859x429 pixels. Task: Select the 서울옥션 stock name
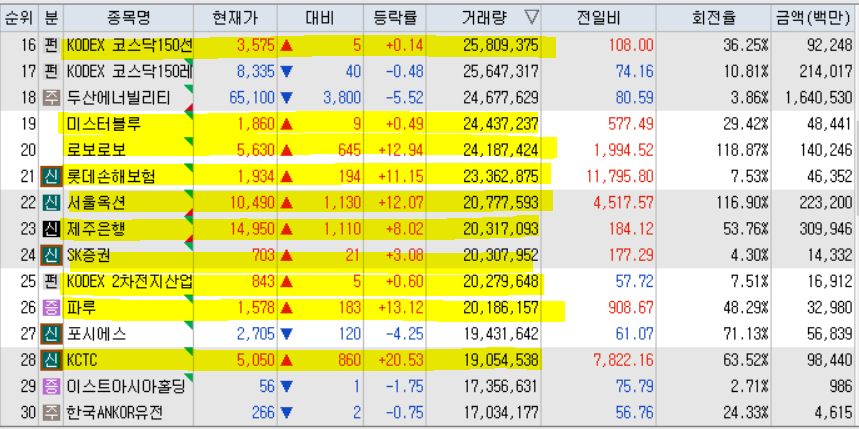click(96, 203)
